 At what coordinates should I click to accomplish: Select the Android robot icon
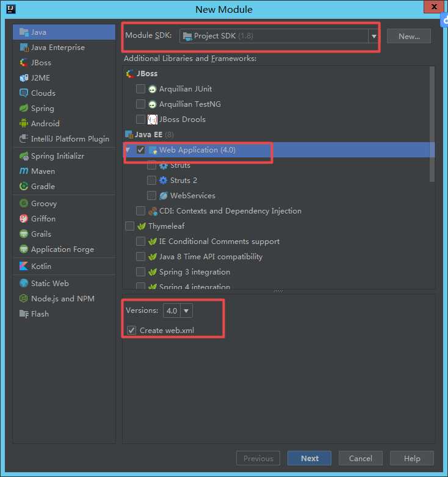pos(24,123)
